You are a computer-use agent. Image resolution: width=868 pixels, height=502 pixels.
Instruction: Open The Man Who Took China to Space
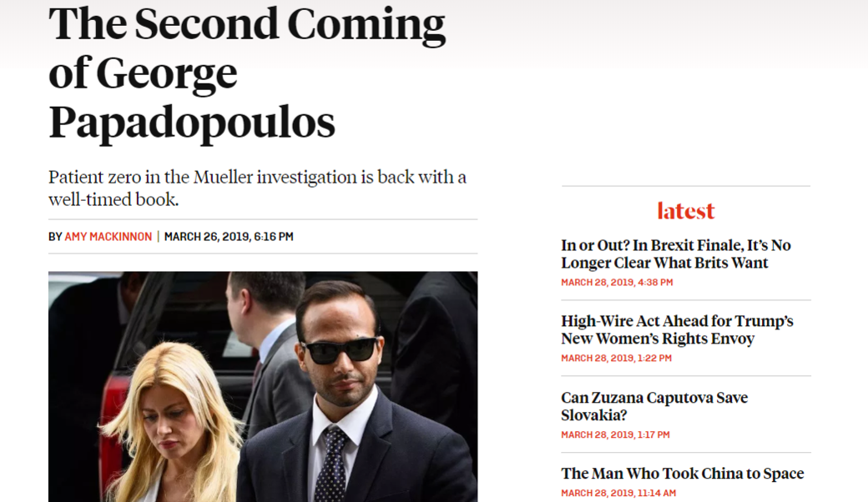point(683,474)
